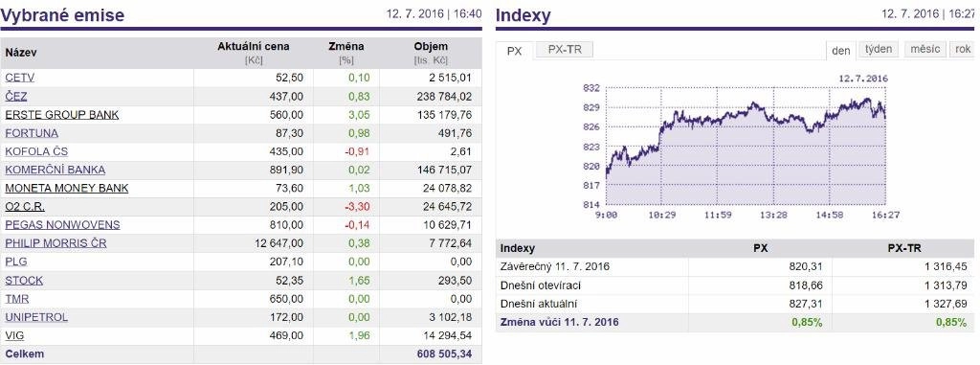The width and height of the screenshot is (980, 365).
Task: Open the ČEZ stock link
Action: [16, 97]
